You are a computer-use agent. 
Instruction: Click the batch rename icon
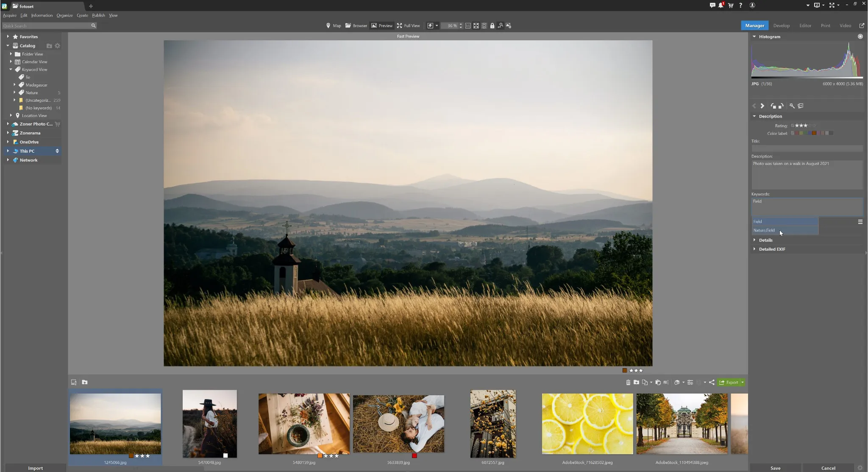point(666,382)
